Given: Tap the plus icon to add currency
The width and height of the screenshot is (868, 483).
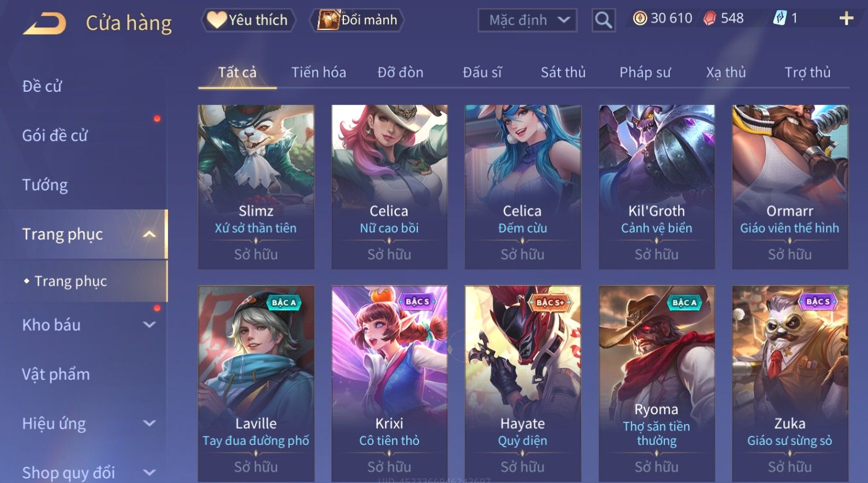Looking at the screenshot, I should coord(846,19).
